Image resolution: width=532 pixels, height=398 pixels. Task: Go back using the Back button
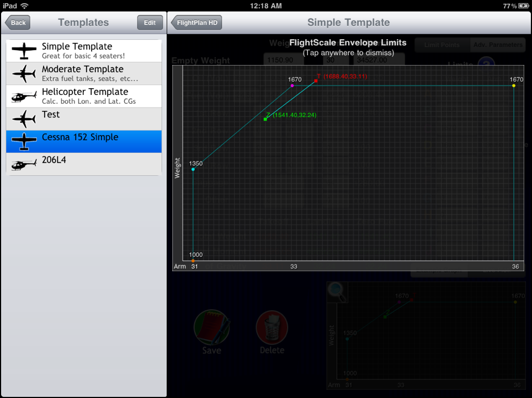18,23
